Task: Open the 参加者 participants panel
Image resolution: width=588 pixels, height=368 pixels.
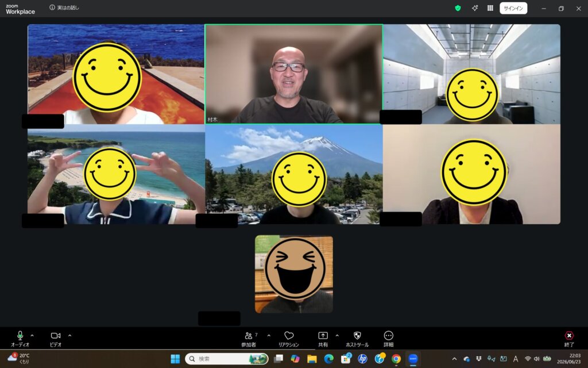Action: tap(249, 339)
